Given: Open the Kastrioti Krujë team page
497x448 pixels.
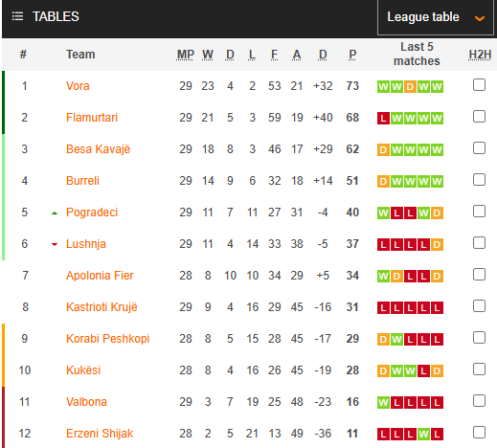Looking at the screenshot, I should 102,307.
